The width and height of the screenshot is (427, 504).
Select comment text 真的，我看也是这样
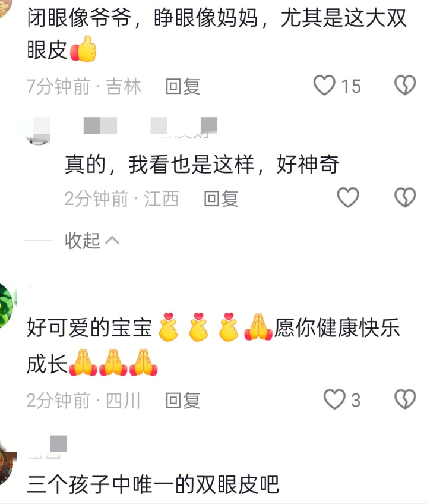pyautogui.click(x=159, y=164)
